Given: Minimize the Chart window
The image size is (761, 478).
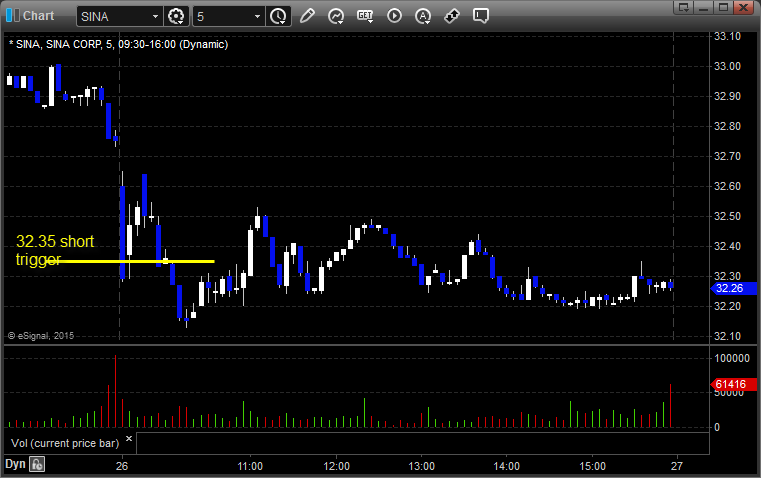Looking at the screenshot, I should tap(704, 7).
